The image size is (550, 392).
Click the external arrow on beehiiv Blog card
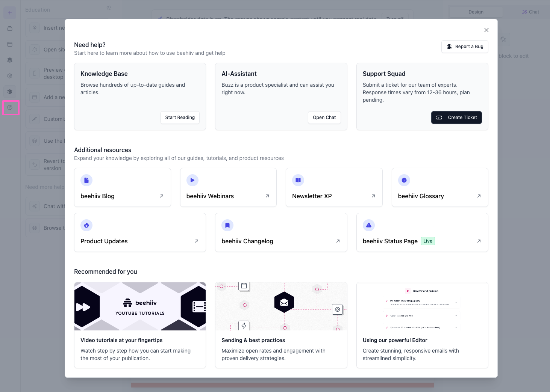point(162,196)
